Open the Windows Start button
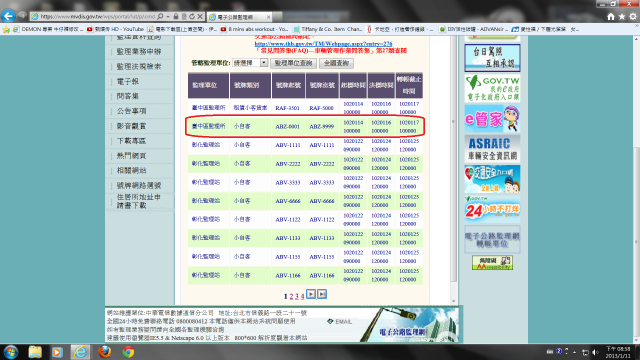640x360 pixels. tap(11, 352)
